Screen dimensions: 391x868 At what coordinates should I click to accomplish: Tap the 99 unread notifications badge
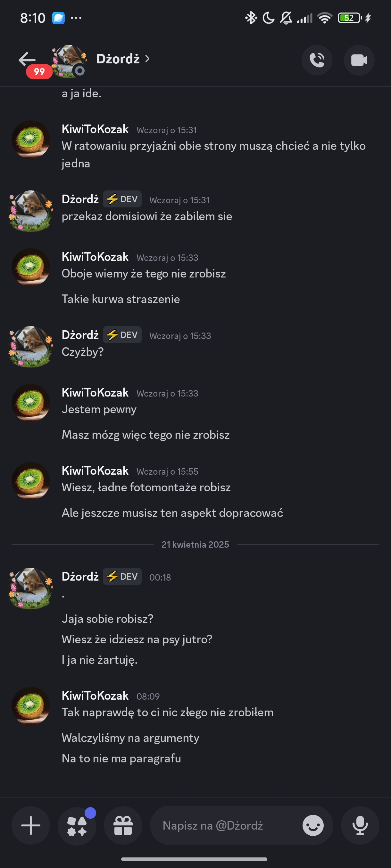pyautogui.click(x=39, y=72)
